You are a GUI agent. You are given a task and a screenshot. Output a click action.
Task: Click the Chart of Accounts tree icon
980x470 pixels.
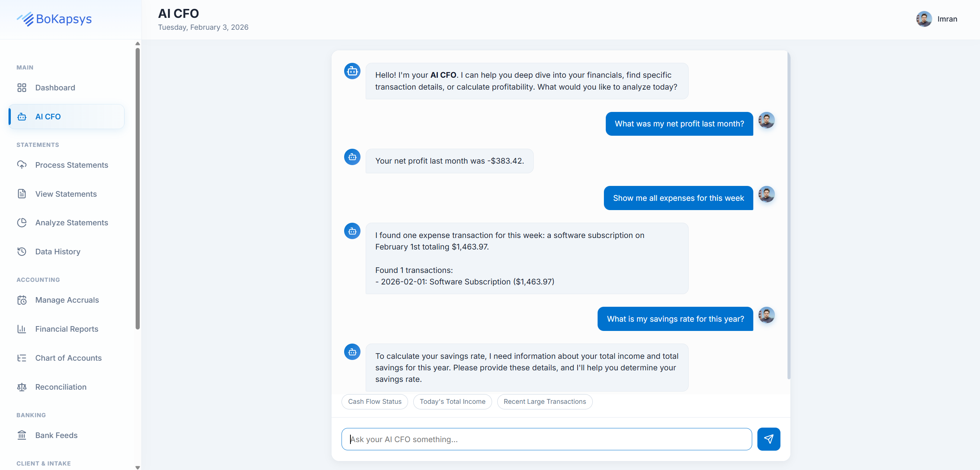click(x=22, y=358)
